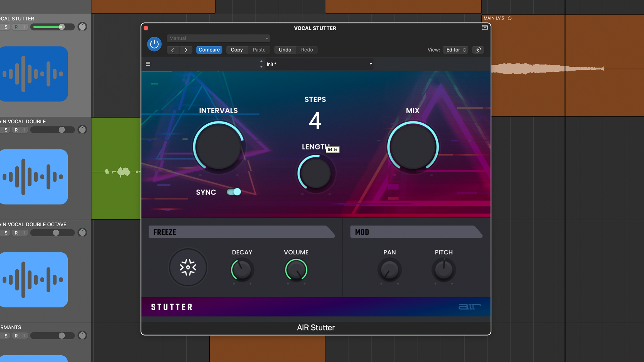Screen dimensions: 644x362
Task: Click the Vocal Stutter track pan knob
Action: (x=82, y=27)
